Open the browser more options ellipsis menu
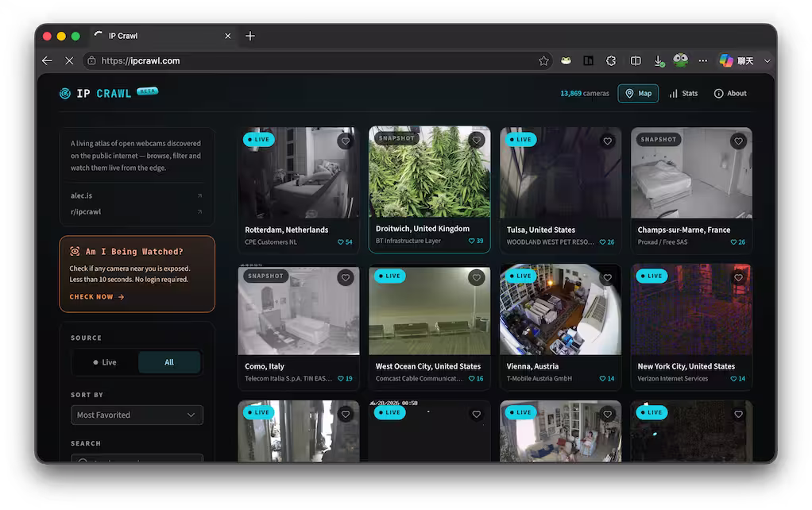Screen dimensions: 812x510 coord(702,60)
